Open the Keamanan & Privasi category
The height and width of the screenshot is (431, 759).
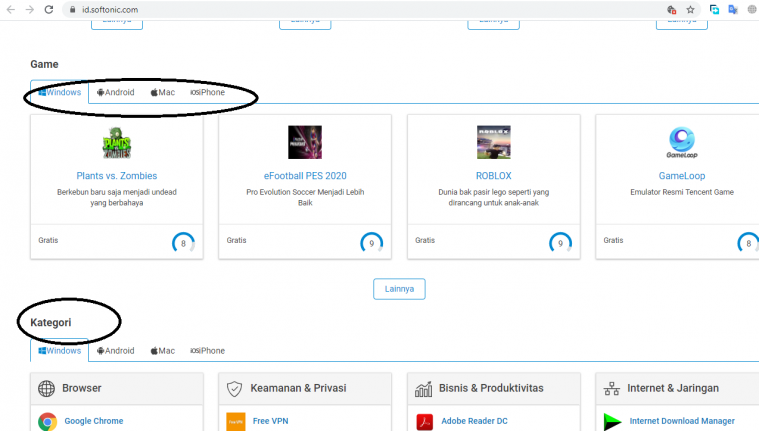pos(298,388)
